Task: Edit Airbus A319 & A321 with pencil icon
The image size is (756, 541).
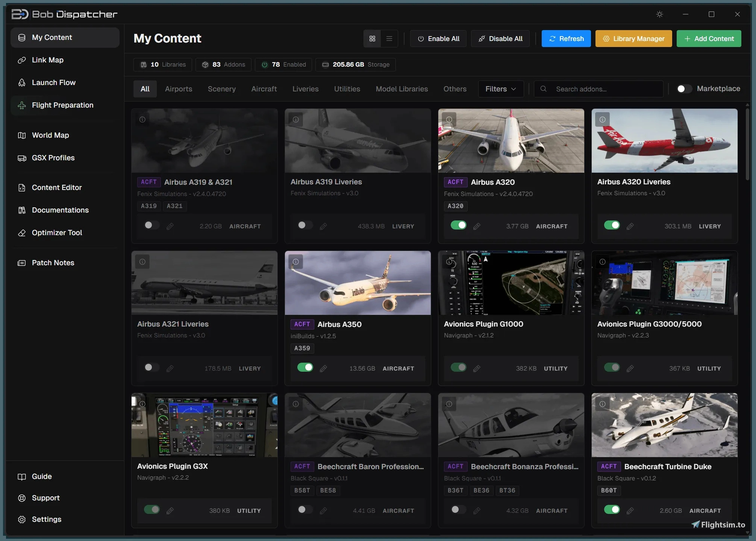Action: (x=170, y=226)
